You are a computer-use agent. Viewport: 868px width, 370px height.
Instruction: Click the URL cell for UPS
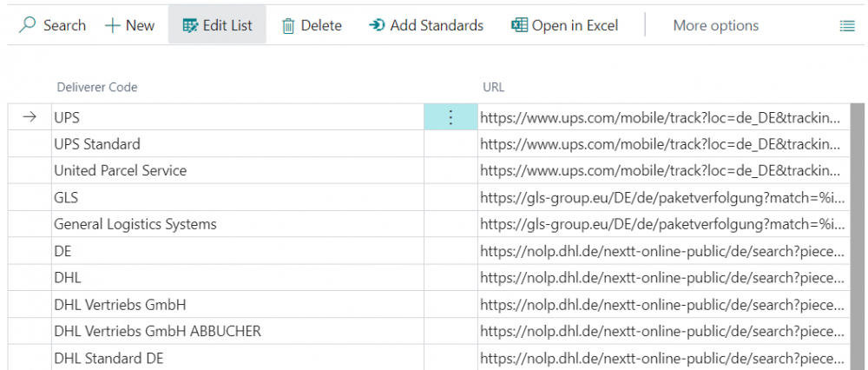(664, 117)
